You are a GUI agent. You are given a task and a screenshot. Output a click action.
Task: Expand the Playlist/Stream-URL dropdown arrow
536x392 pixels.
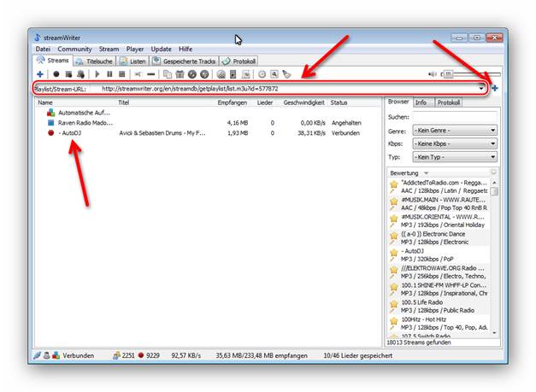(x=481, y=89)
